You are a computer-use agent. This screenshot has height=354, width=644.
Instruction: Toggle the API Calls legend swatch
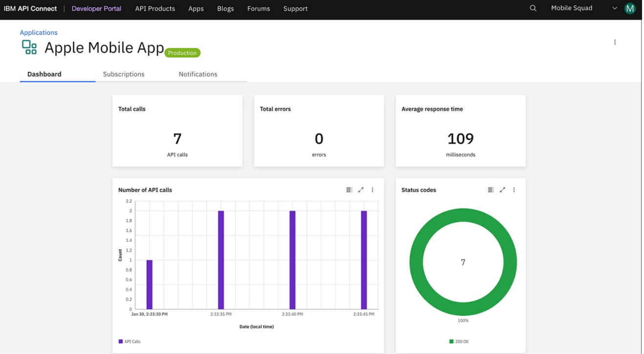click(x=121, y=342)
